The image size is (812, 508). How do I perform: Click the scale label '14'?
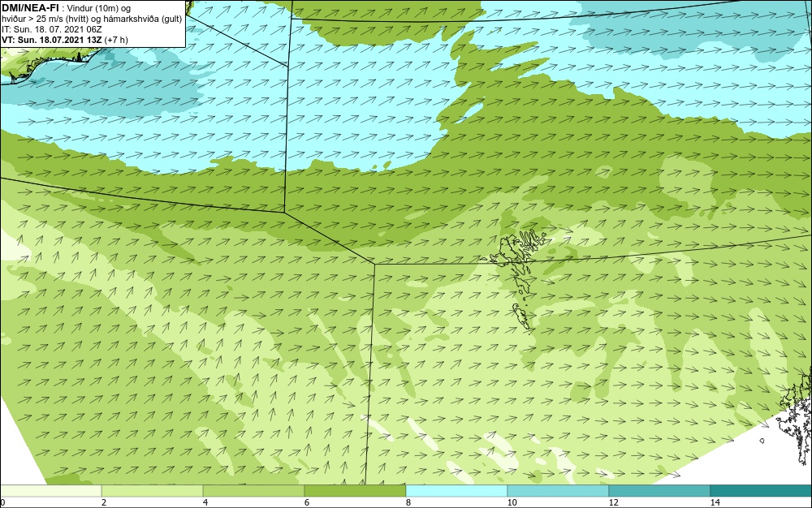(x=715, y=502)
